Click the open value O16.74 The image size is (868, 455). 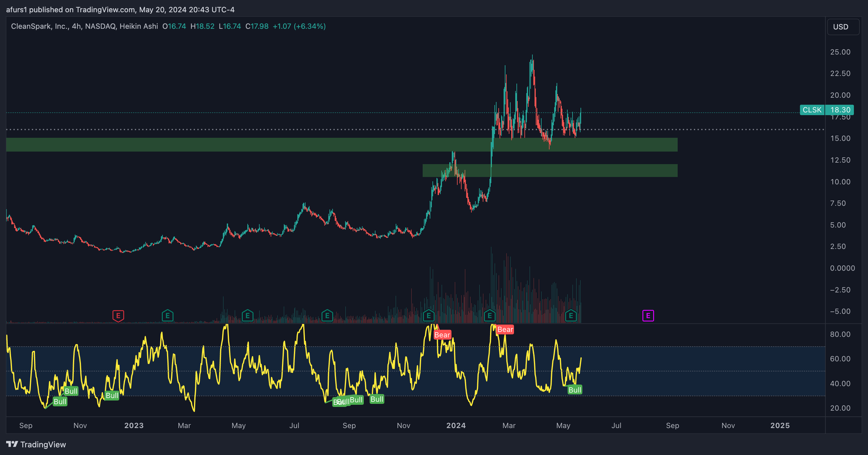[174, 26]
